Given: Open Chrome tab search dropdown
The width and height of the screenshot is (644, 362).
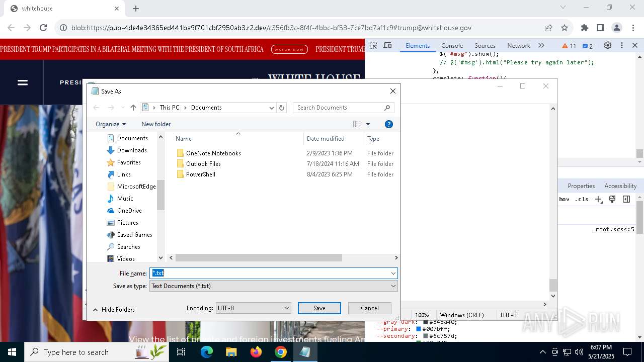Looking at the screenshot, I should (x=563, y=8).
